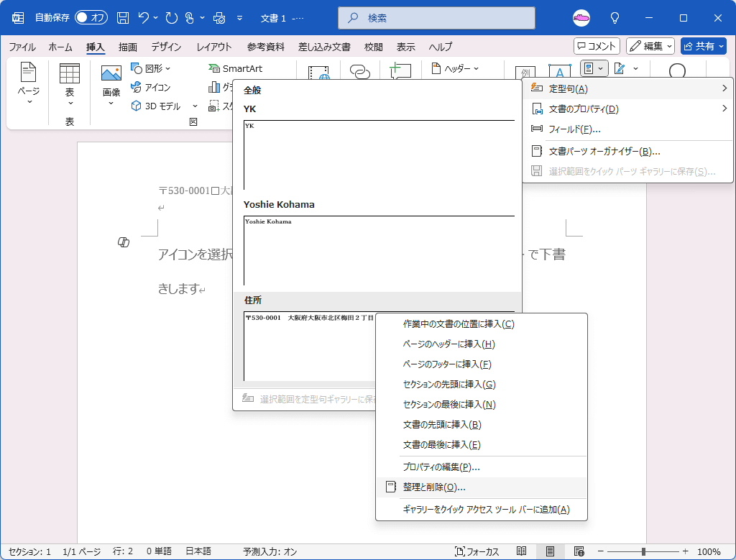
Task: Click the search box
Action: [x=436, y=18]
